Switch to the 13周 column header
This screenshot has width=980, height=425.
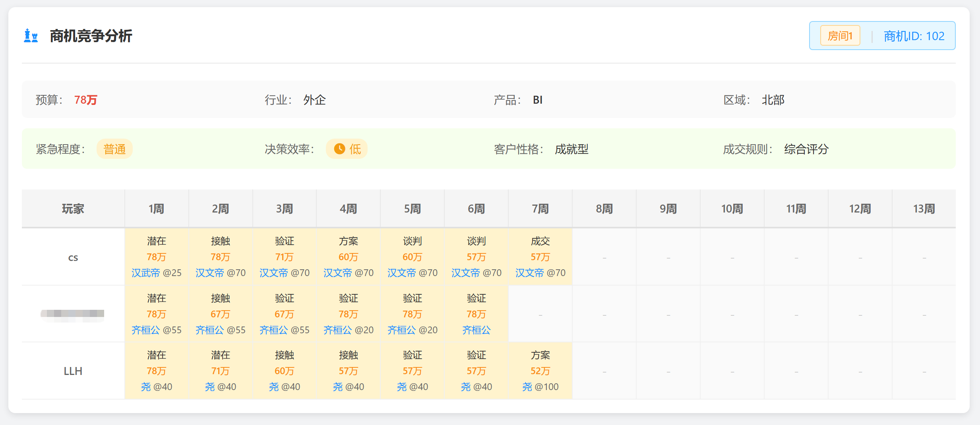924,208
